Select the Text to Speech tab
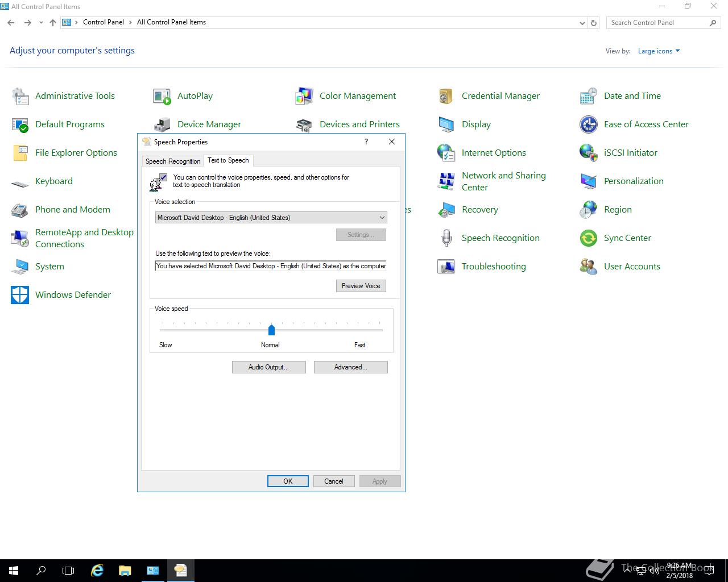 pyautogui.click(x=228, y=160)
